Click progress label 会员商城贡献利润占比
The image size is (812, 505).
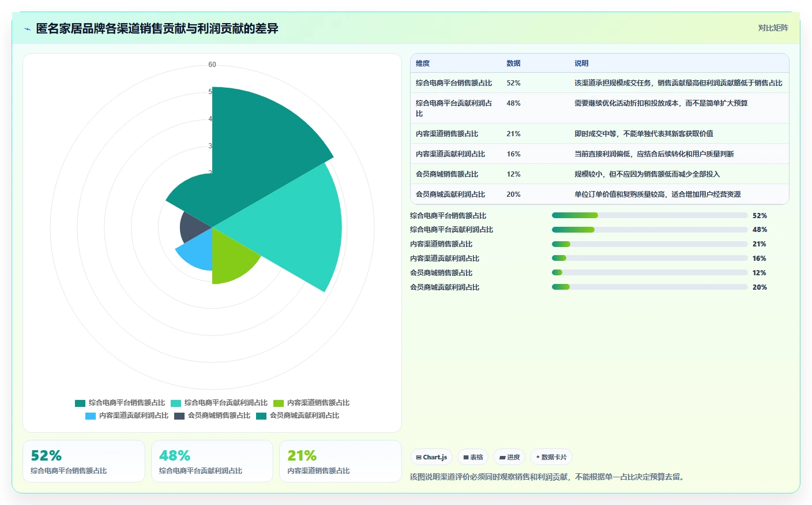pyautogui.click(x=445, y=287)
